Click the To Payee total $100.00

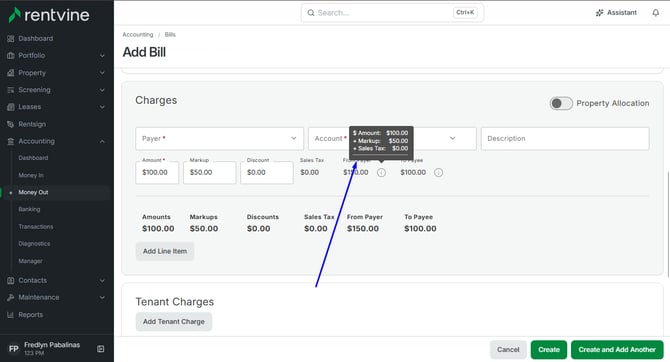(x=420, y=229)
